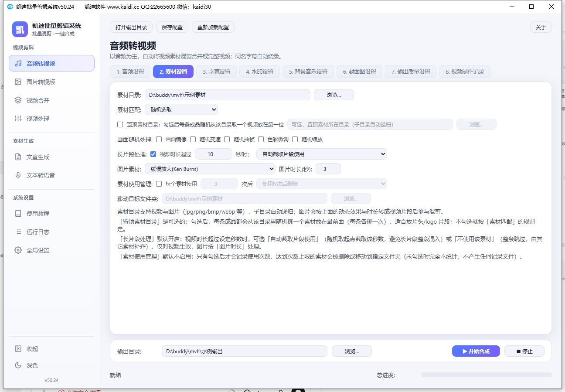The height and width of the screenshot is (392, 565).
Task: Open the 4. 水印设置 tab
Action: pyautogui.click(x=260, y=72)
